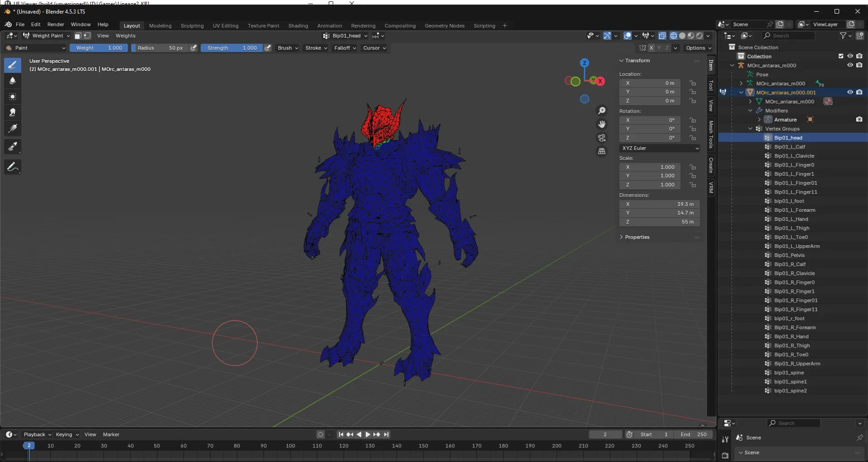Open the Weight Paint mode dropdown
The width and height of the screenshot is (868, 462).
coord(47,36)
